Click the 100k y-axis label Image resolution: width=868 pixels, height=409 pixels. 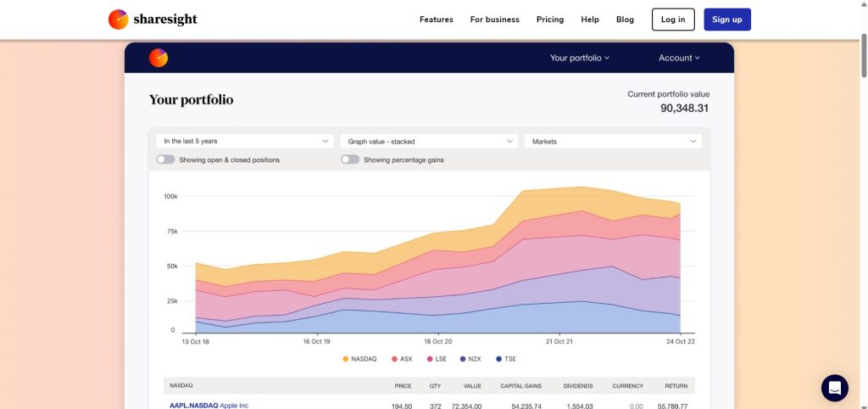[170, 196]
